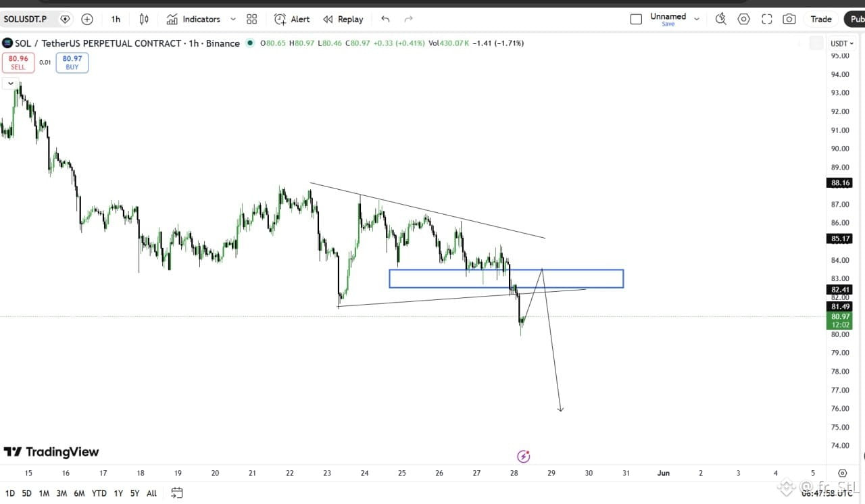This screenshot has width=865, height=504.
Task: Click the Unnamed layout Save button
Action: pyautogui.click(x=668, y=24)
